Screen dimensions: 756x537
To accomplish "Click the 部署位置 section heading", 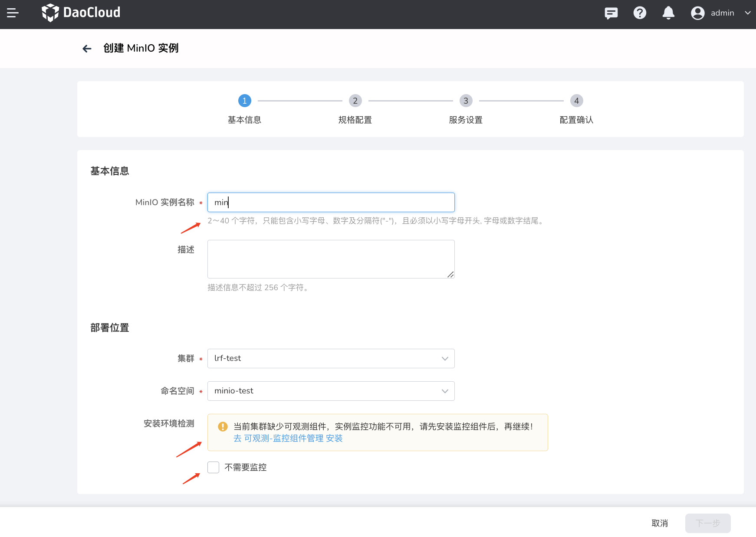I will pos(110,328).
